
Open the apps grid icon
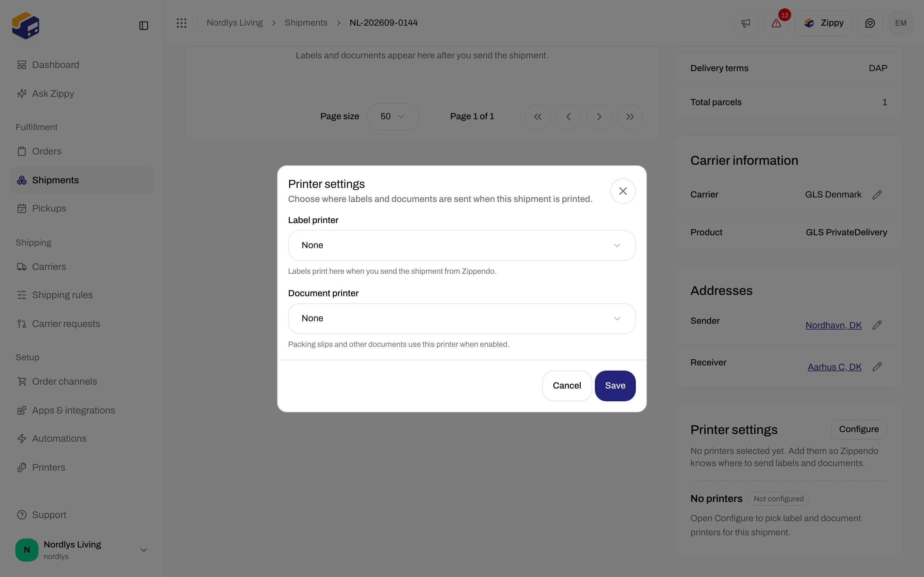coord(181,23)
